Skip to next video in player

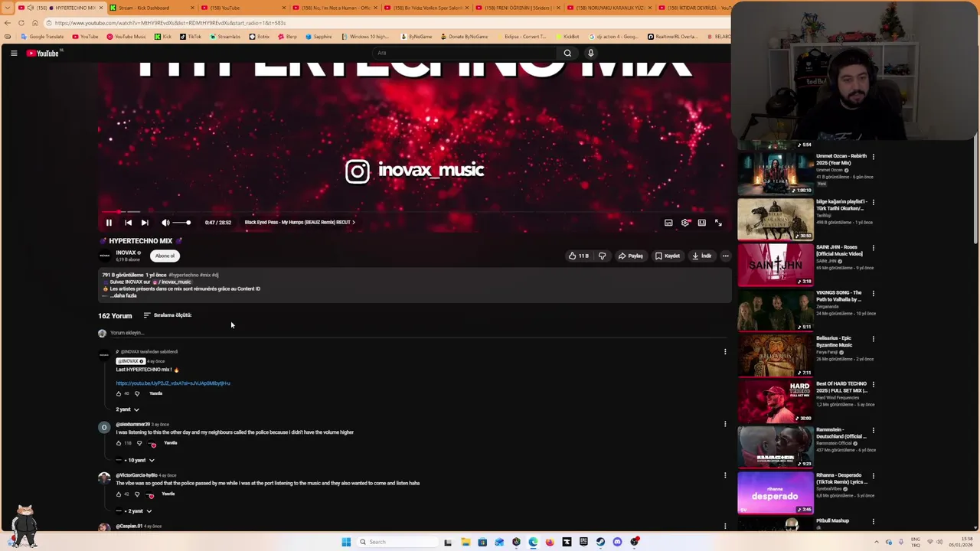(x=145, y=223)
